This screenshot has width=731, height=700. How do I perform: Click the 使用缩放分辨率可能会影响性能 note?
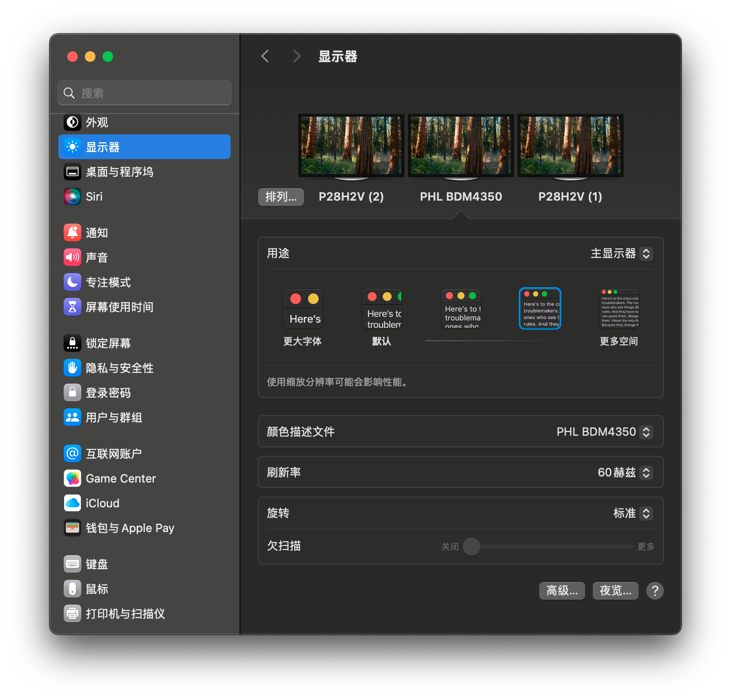[337, 382]
